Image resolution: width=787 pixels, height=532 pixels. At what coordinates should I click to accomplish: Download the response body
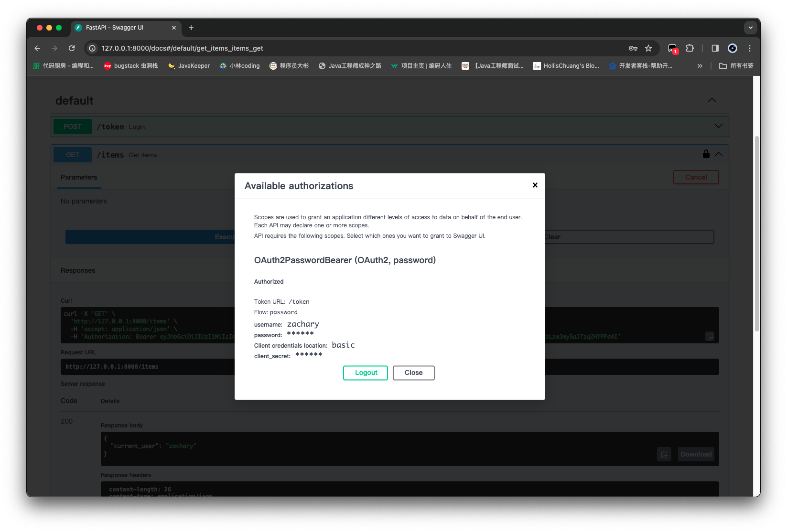(x=696, y=454)
